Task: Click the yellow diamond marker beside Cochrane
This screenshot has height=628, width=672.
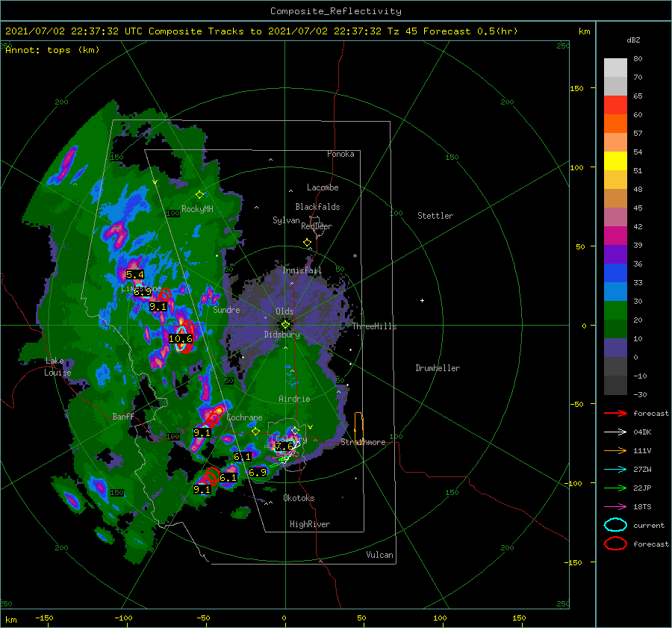Action: coord(255,432)
